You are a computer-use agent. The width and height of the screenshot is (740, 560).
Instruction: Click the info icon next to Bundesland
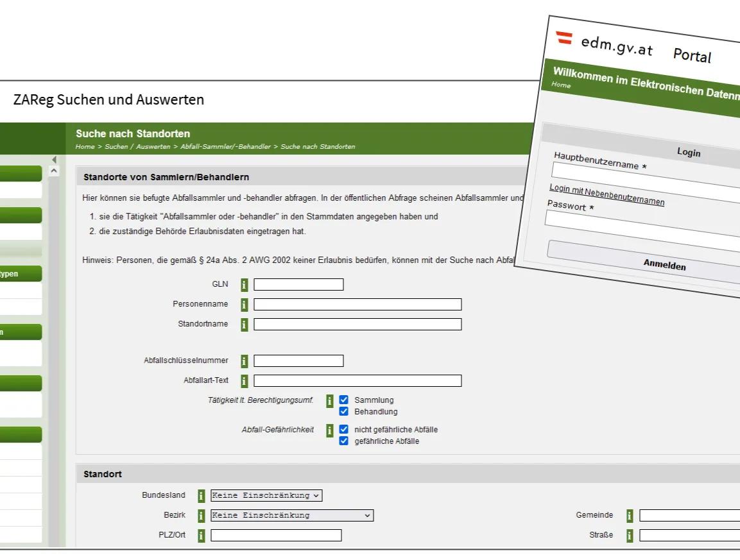point(201,495)
